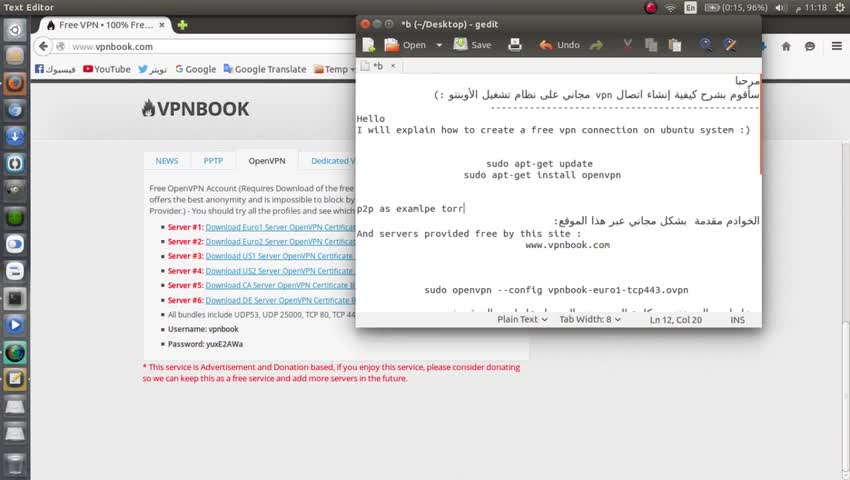Launch Firefox from the launcher
850x480 pixels.
[x=15, y=83]
